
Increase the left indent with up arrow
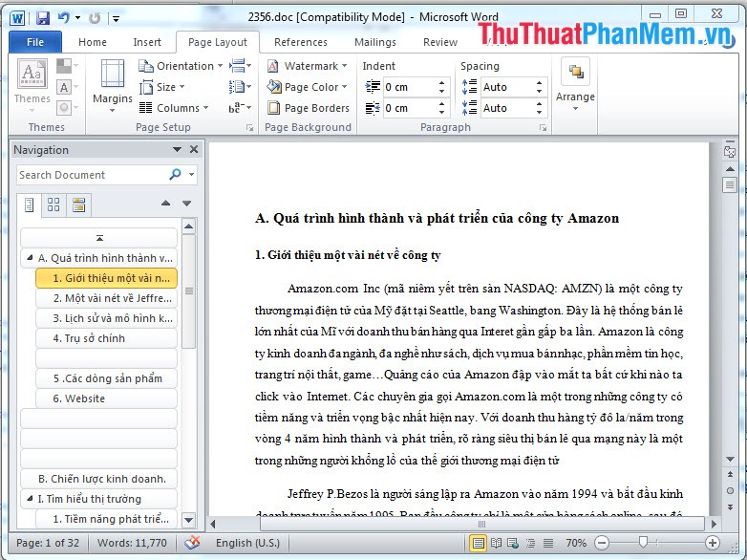pyautogui.click(x=441, y=83)
